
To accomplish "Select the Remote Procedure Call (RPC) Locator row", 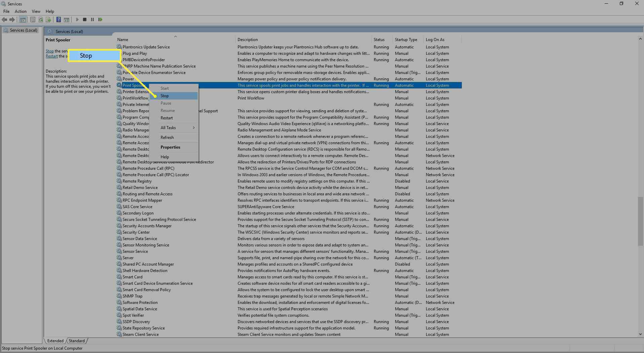I will coord(289,174).
